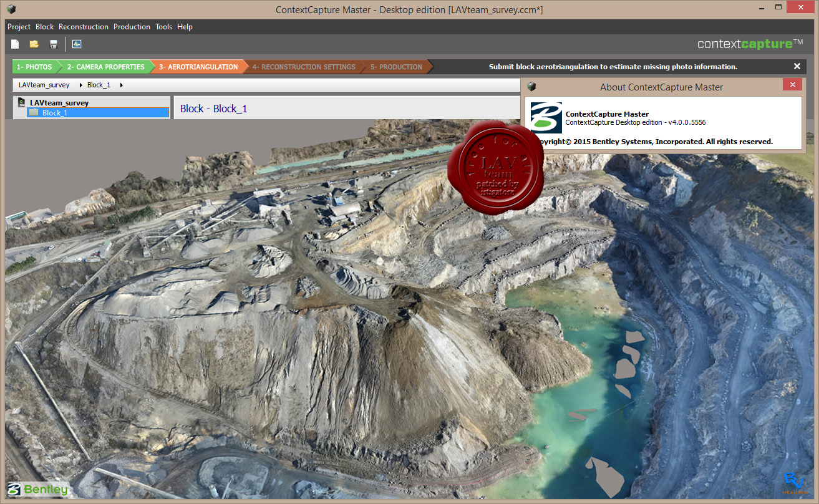
Task: Open the Block menu
Action: [x=45, y=27]
